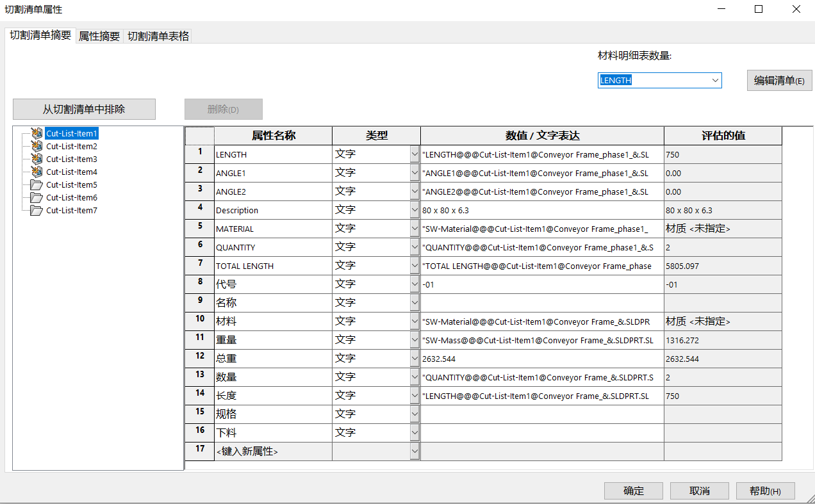Click the Cut-List-Item7 folder icon
This screenshot has height=504, width=815.
pyautogui.click(x=37, y=211)
